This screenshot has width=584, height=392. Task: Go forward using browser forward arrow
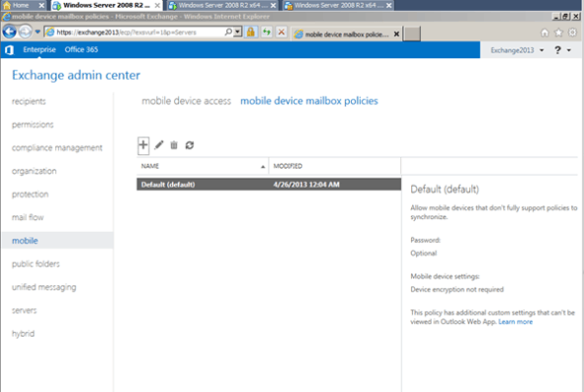(x=26, y=32)
